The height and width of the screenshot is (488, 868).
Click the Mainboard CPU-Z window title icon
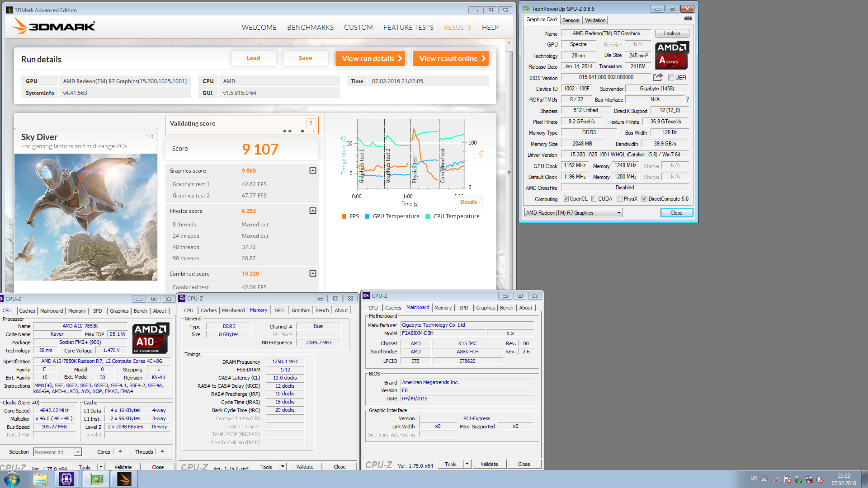click(366, 296)
